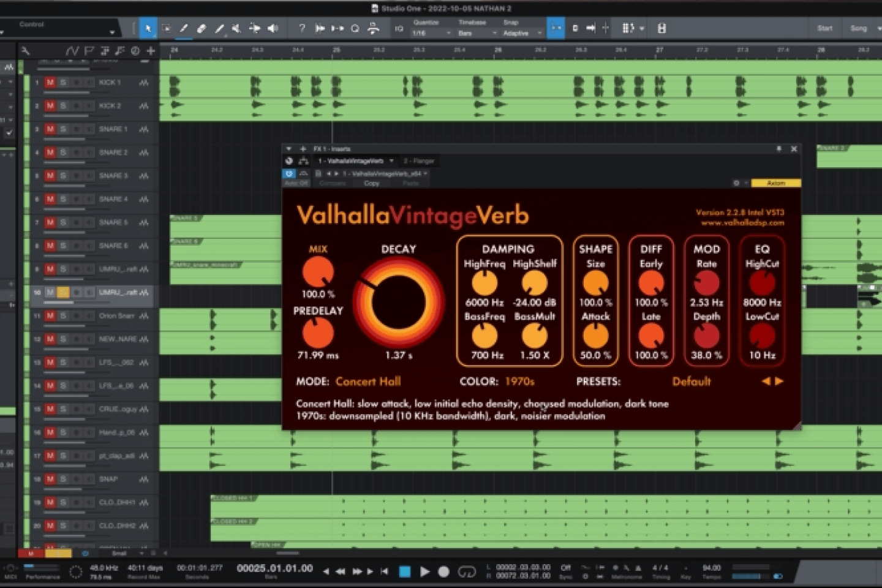Toggle the highlighted blue autoscroll button
Viewport: 882px width, 588px height.
coord(556,28)
